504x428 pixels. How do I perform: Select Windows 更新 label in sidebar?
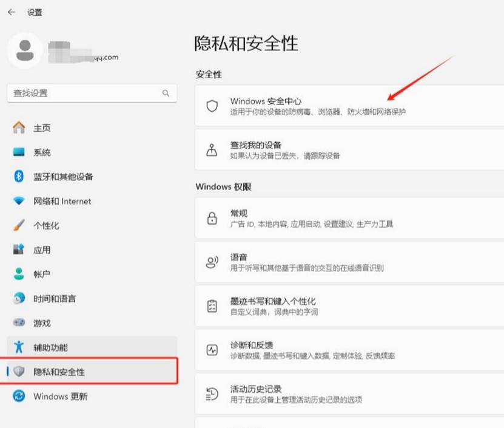pos(61,396)
